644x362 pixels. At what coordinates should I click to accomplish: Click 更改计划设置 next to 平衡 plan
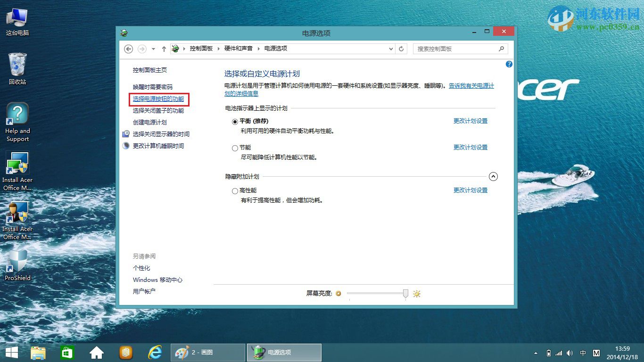click(x=470, y=121)
